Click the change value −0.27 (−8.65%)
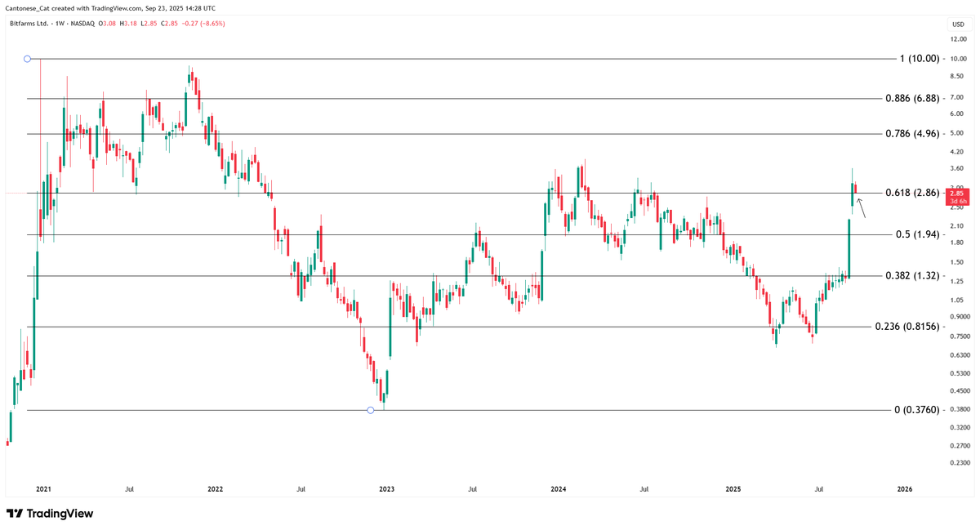 (x=203, y=24)
